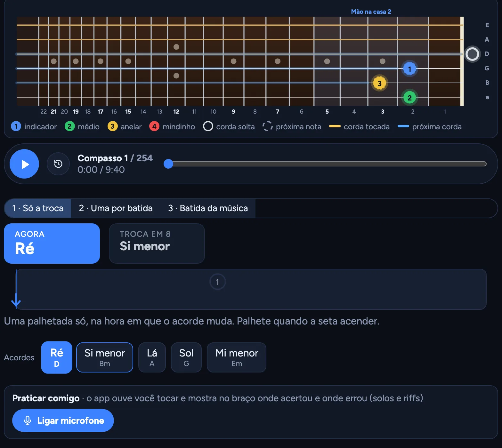Select the Ré D chord chip
The height and width of the screenshot is (448, 502).
pos(57,357)
